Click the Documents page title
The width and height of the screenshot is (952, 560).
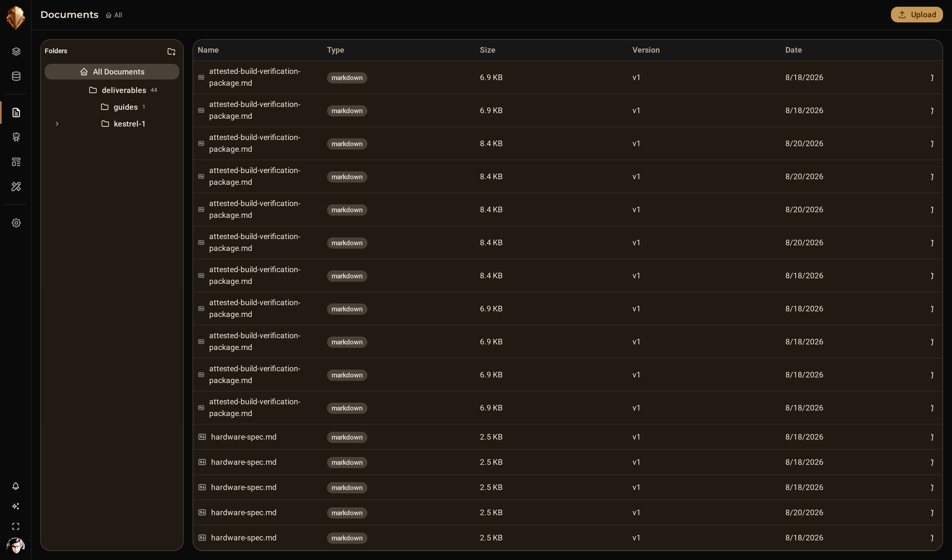(x=69, y=15)
